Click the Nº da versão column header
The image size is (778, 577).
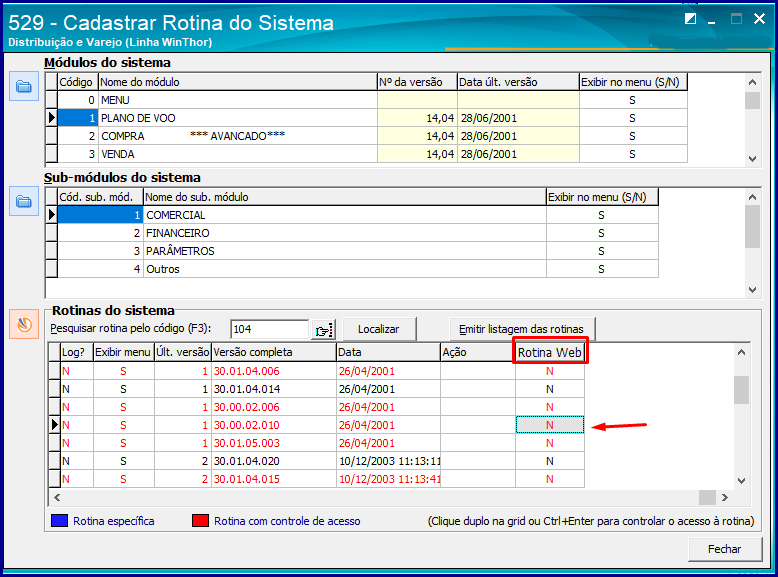417,82
